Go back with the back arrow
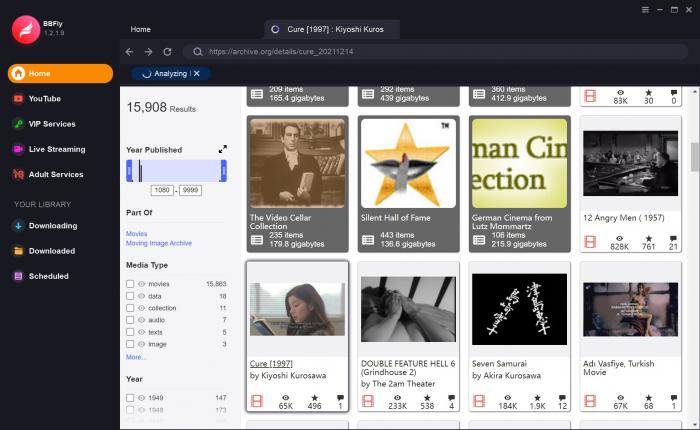Screen dimensions: 700x430 pos(129,52)
